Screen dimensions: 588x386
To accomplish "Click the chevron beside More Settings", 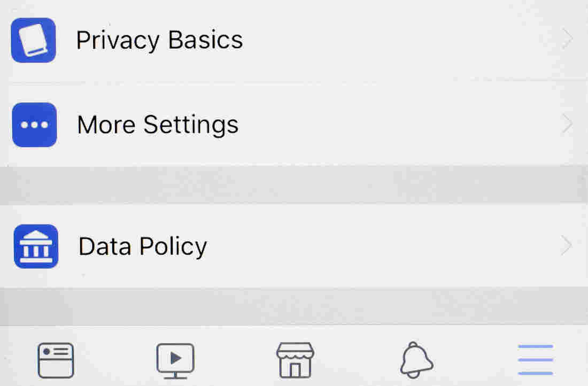I will pyautogui.click(x=567, y=124).
